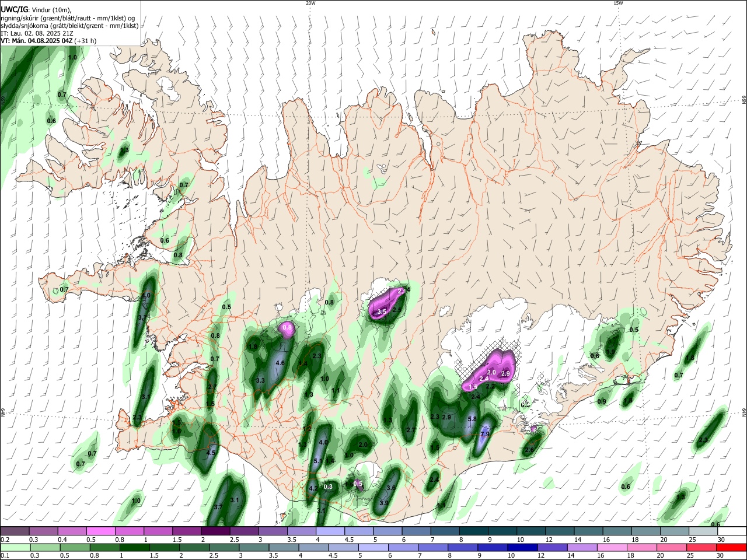This screenshot has height=560, width=747.
Task: Click the '0.2' label on the snow scale
Action: [x=5, y=540]
